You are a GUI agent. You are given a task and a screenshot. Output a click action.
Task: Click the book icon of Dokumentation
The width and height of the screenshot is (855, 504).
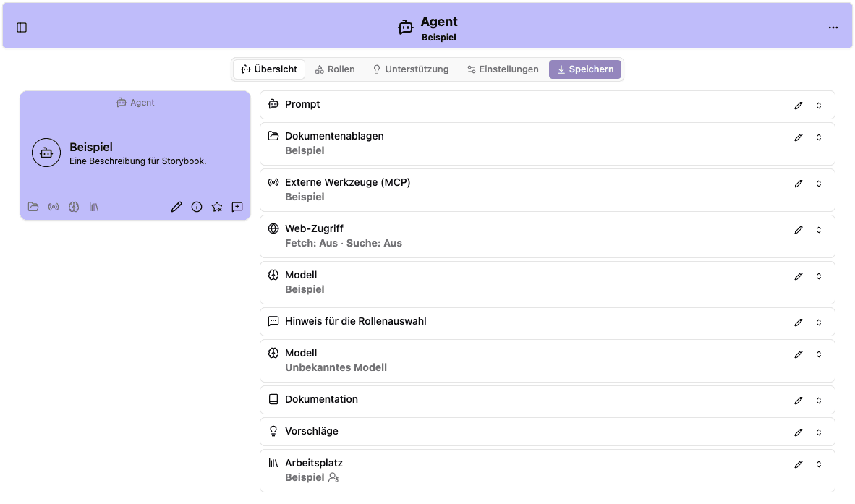(x=273, y=399)
